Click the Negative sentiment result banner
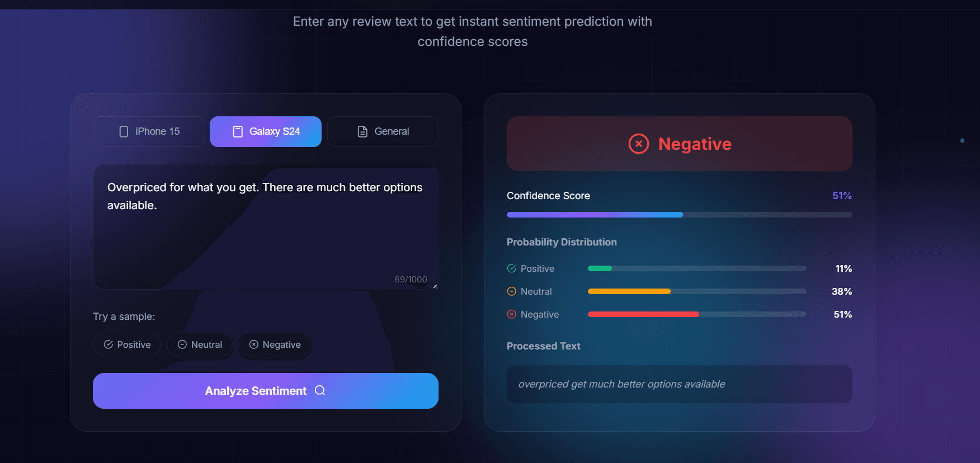 (679, 144)
